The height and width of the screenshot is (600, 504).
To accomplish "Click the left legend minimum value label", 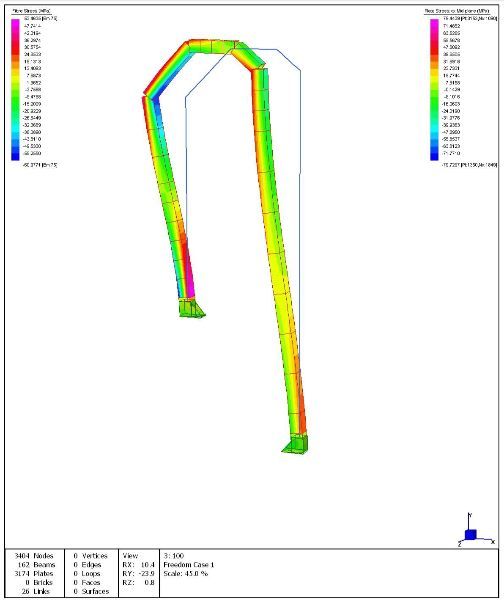I will pyautogui.click(x=40, y=165).
